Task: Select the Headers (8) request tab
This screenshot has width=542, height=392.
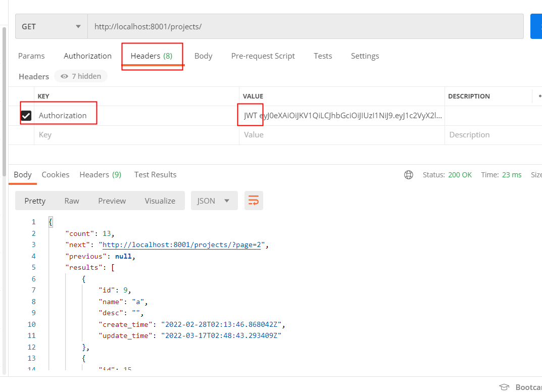Action: pyautogui.click(x=152, y=56)
